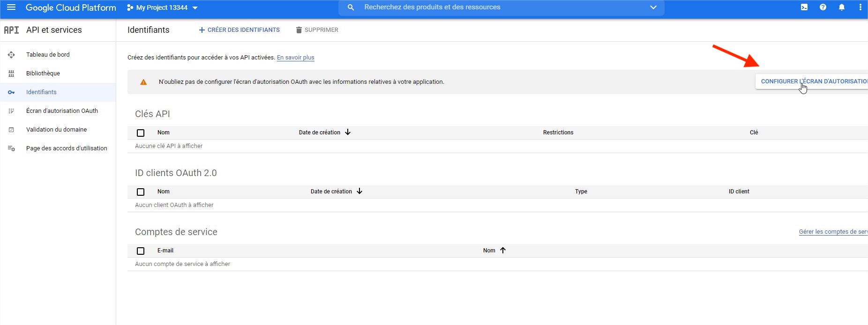
Task: Check the select-all box in Clés API table
Action: click(141, 133)
